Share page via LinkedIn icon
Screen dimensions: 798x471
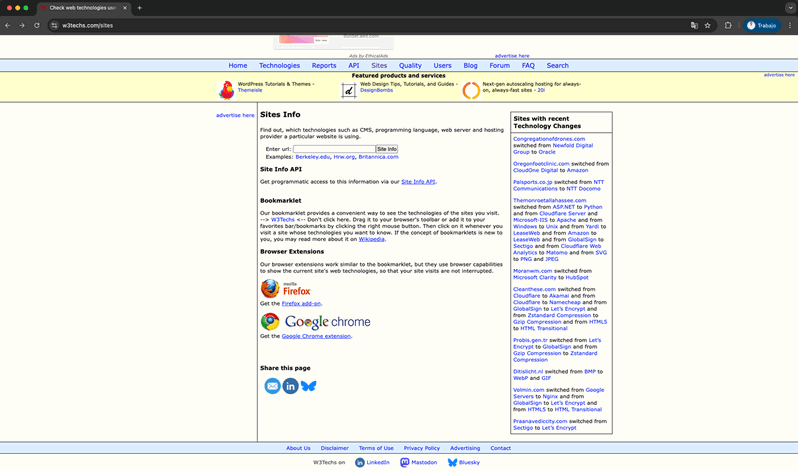pyautogui.click(x=291, y=386)
